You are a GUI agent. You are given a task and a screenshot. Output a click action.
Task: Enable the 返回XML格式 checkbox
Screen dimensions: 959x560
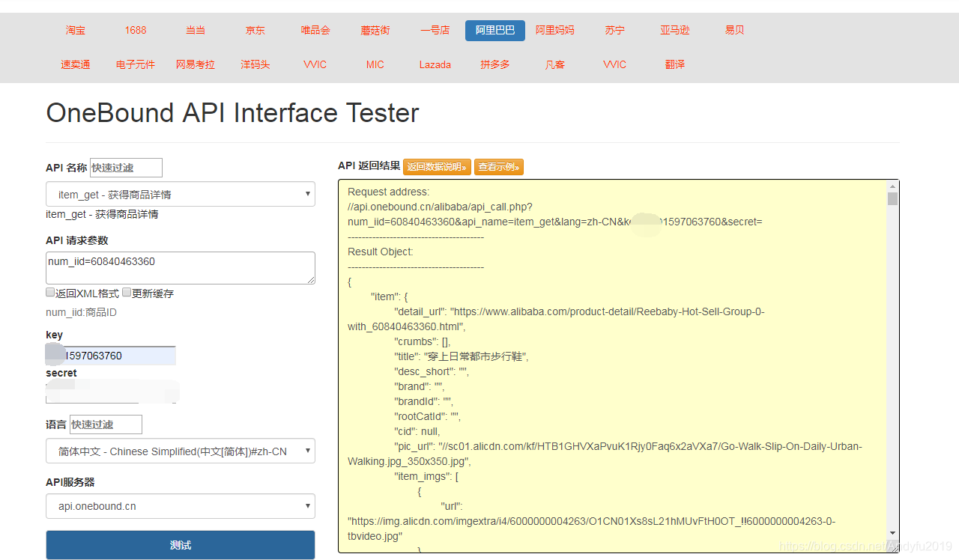coord(50,293)
